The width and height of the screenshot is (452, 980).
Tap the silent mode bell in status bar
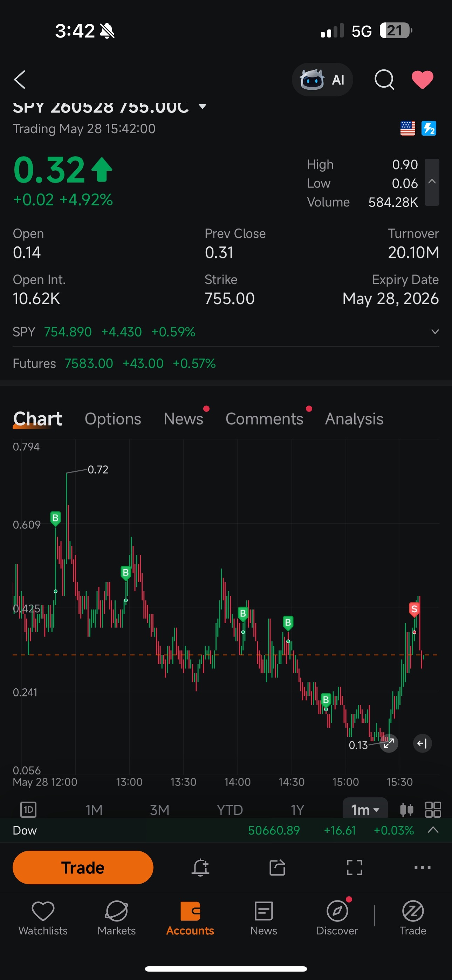107,31
